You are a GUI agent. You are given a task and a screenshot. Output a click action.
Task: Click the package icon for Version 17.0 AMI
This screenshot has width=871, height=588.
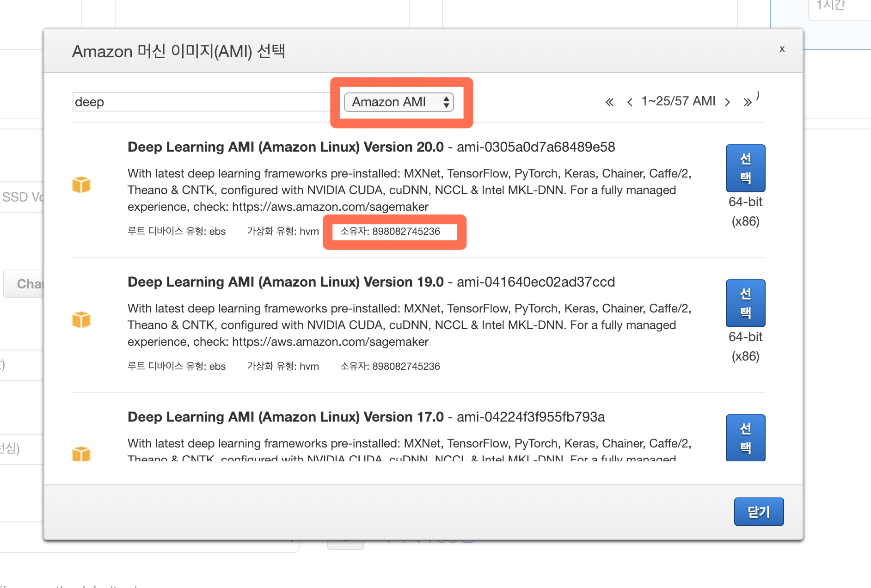[x=81, y=453]
